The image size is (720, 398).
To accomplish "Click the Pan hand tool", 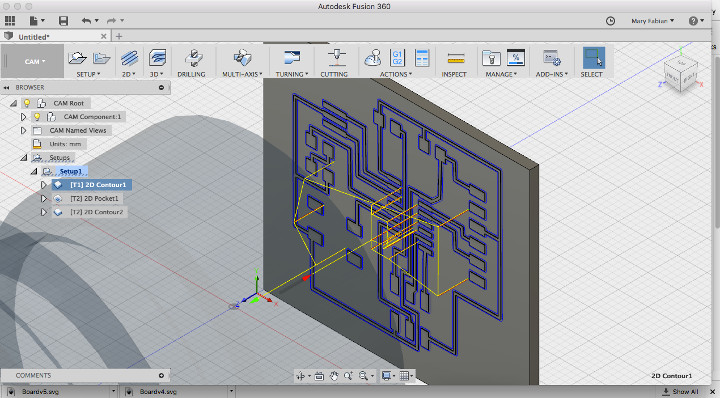I will click(x=334, y=376).
